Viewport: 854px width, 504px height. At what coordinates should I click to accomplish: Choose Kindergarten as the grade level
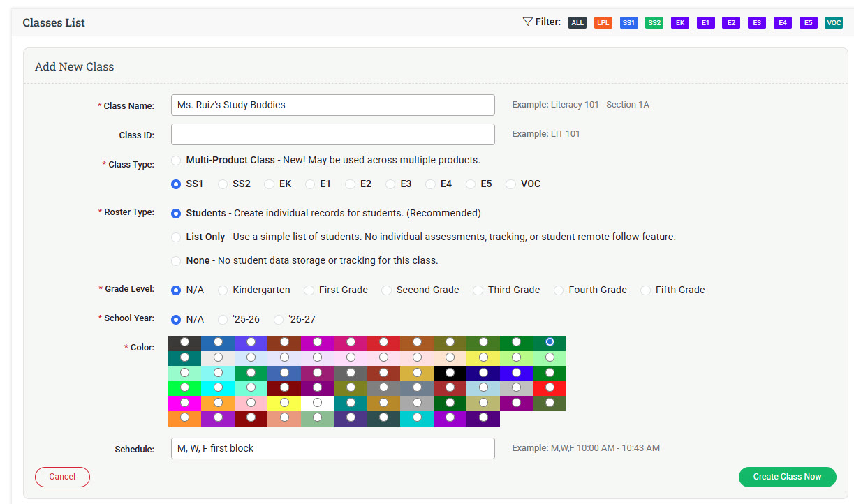(223, 290)
